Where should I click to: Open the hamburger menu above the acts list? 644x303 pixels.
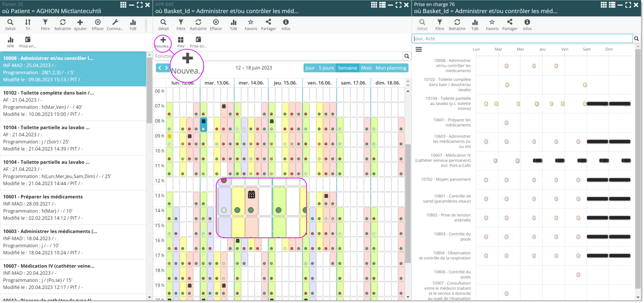pyautogui.click(x=419, y=50)
